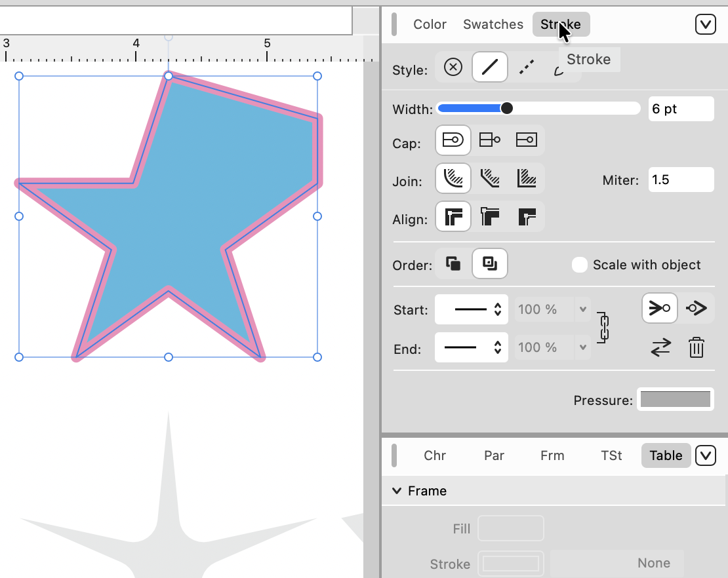Open the Stroke panel options menu
This screenshot has height=578, width=728.
(x=705, y=24)
